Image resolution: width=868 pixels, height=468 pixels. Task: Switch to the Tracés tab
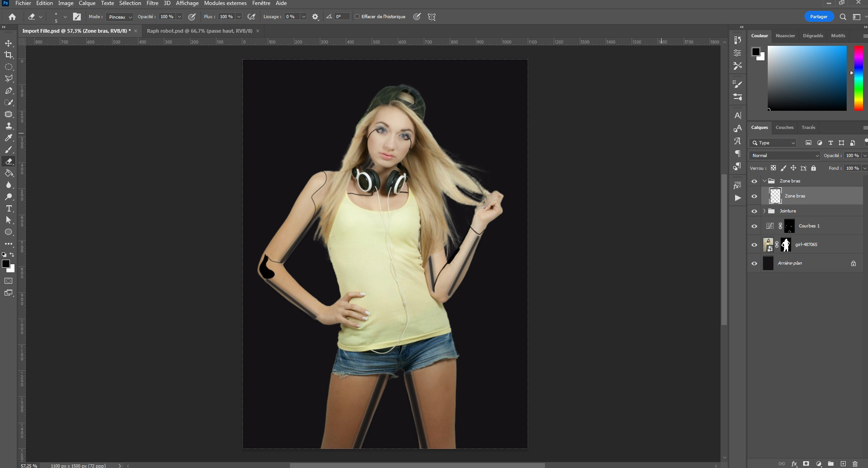click(x=808, y=128)
